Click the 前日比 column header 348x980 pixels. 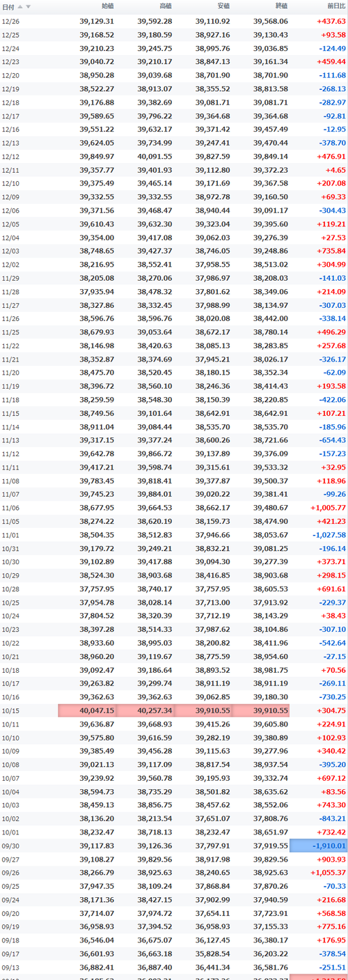335,6
